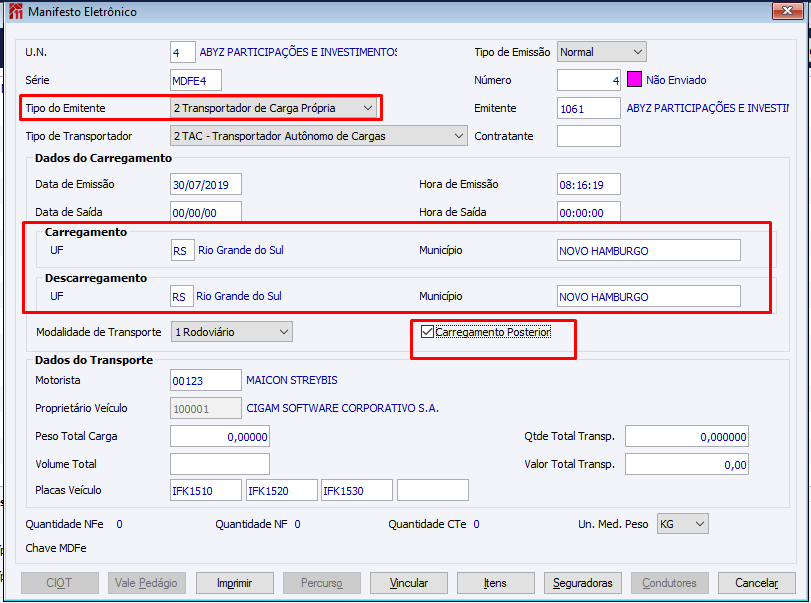This screenshot has width=811, height=603.
Task: Open the Tipo do Emitente dropdown
Action: pyautogui.click(x=273, y=108)
